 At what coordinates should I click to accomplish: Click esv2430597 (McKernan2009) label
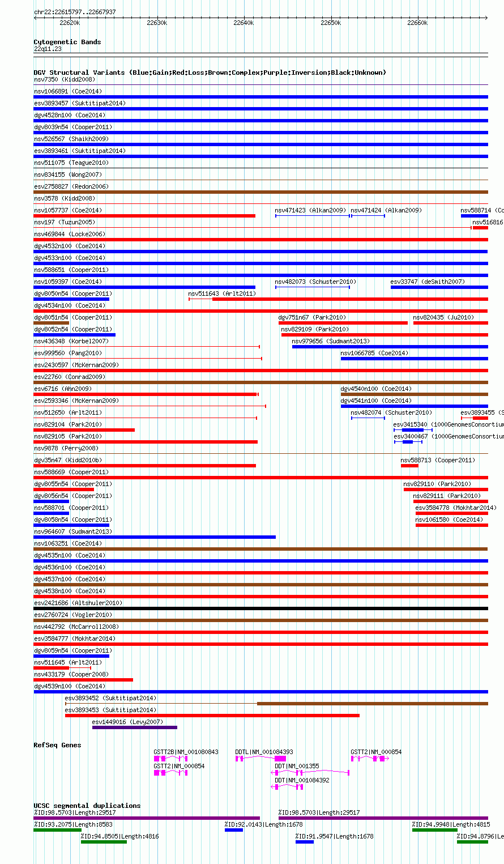point(76,365)
